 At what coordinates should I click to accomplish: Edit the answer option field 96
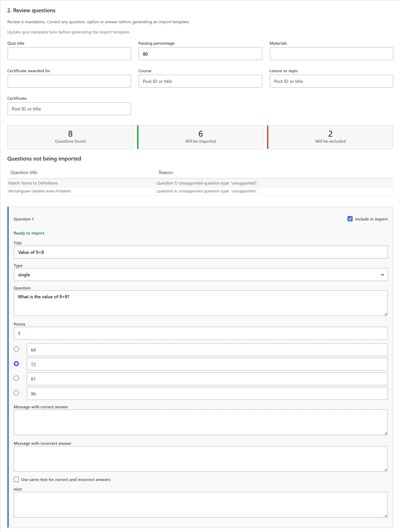[207, 393]
